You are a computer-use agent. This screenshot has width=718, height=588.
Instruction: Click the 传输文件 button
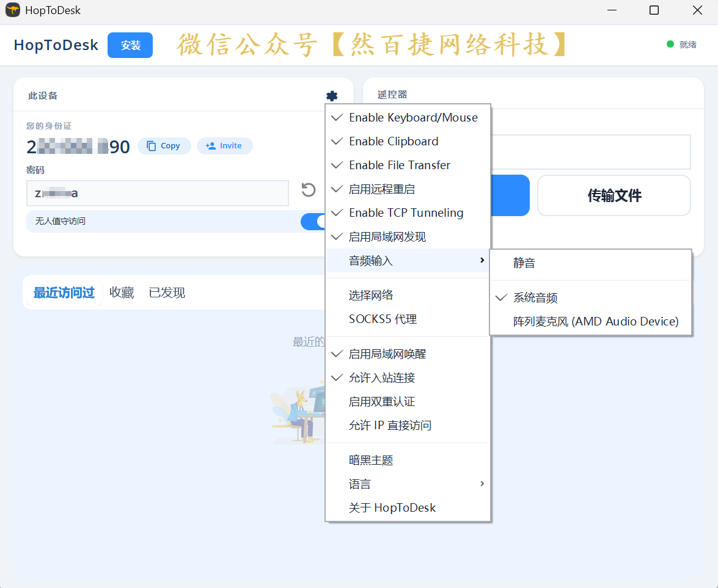(614, 195)
